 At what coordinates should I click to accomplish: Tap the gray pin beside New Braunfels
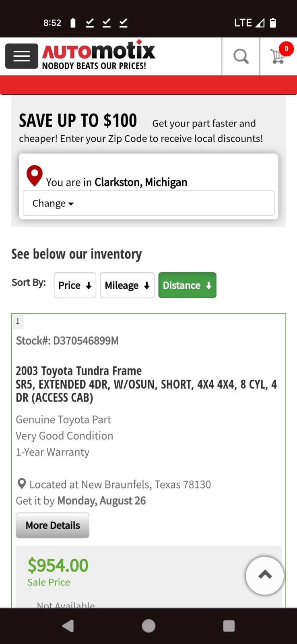(22, 484)
